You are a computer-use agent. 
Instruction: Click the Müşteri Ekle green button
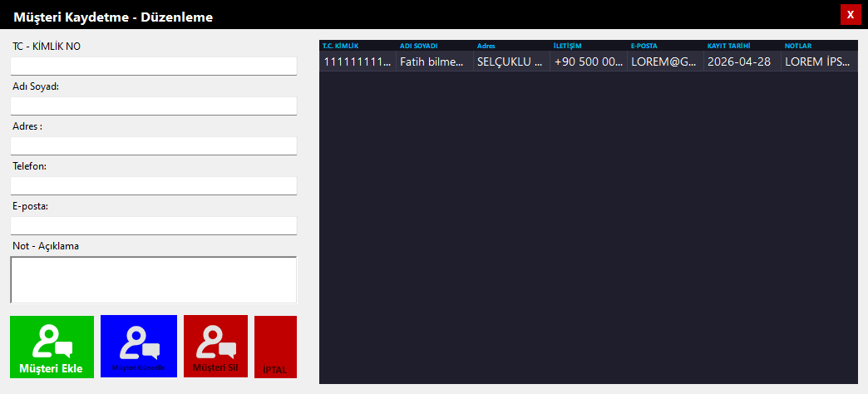[x=52, y=347]
